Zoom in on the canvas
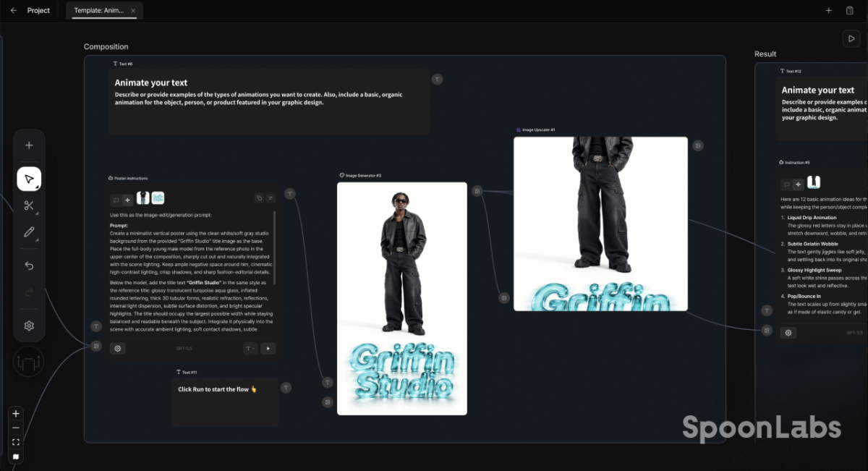Viewport: 868px width, 471px height. tap(16, 414)
